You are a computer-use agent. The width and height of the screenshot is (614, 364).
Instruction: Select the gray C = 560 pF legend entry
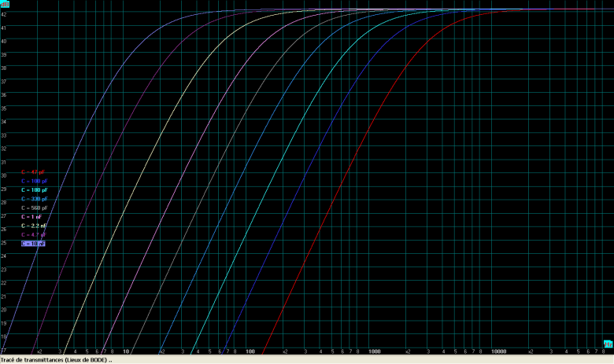pos(34,208)
